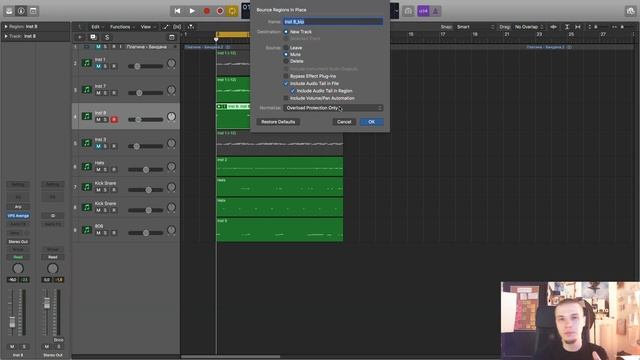Uncheck Include Audio Tail in Region
Screen dimensions: 640x360
[x=293, y=91]
